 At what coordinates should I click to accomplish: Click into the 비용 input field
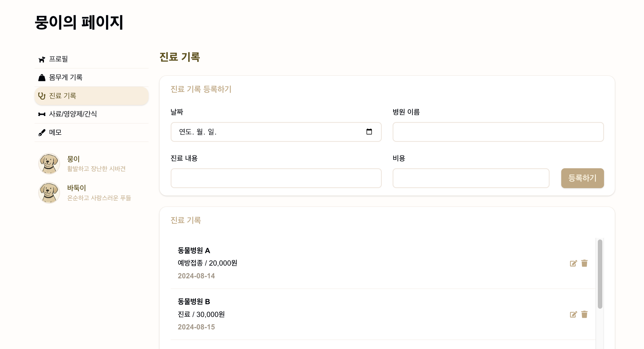471,178
